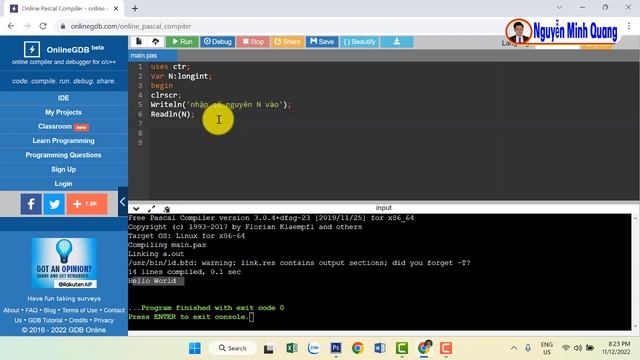Viewport: 640px width, 360px height.
Task: Open the Login page
Action: [x=64, y=184]
